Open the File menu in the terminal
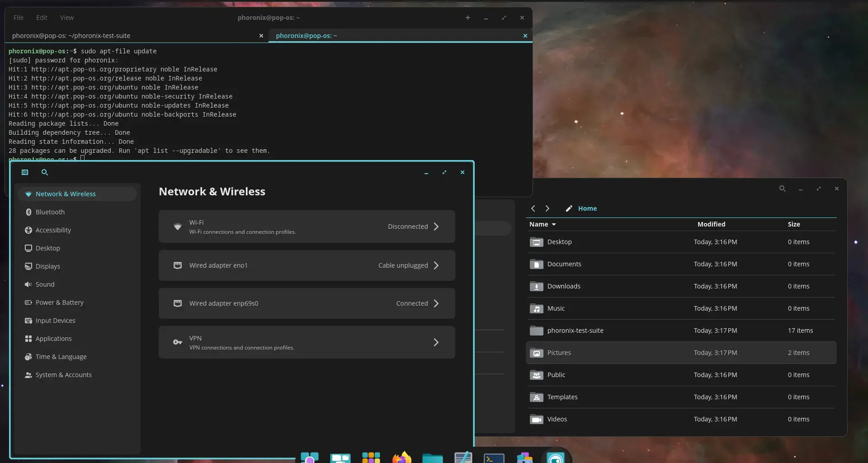868x463 pixels. (x=19, y=17)
